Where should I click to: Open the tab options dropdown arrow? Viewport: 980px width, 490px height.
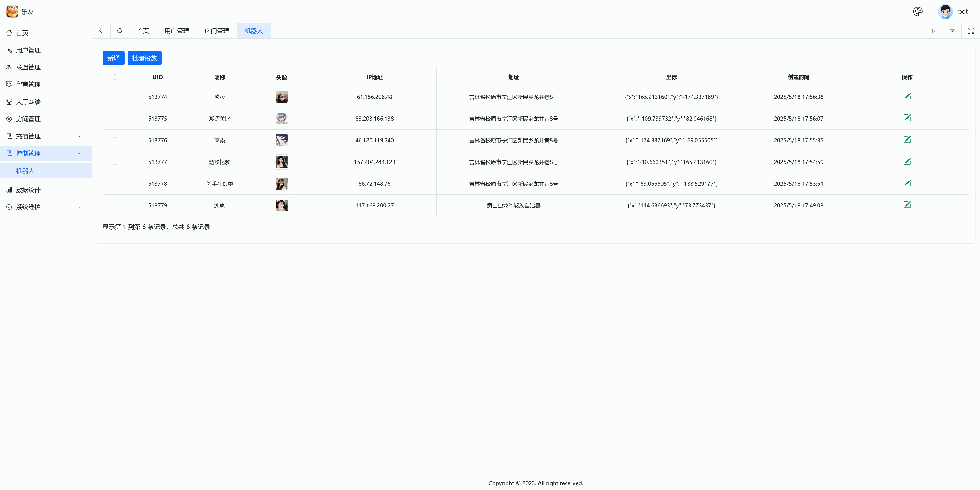pyautogui.click(x=952, y=30)
